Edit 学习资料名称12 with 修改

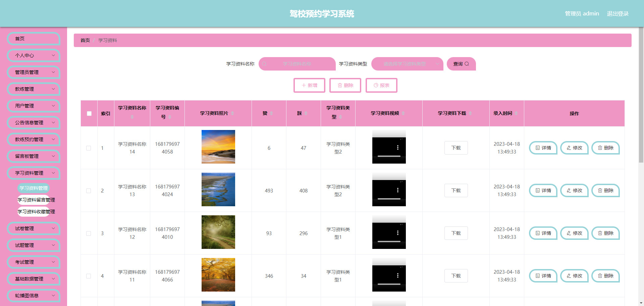[x=574, y=233]
